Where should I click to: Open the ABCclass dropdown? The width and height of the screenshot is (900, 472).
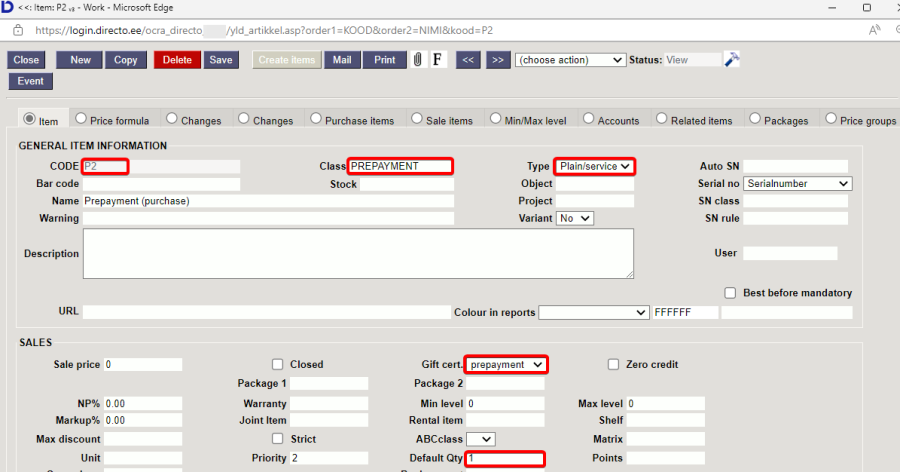coord(480,439)
